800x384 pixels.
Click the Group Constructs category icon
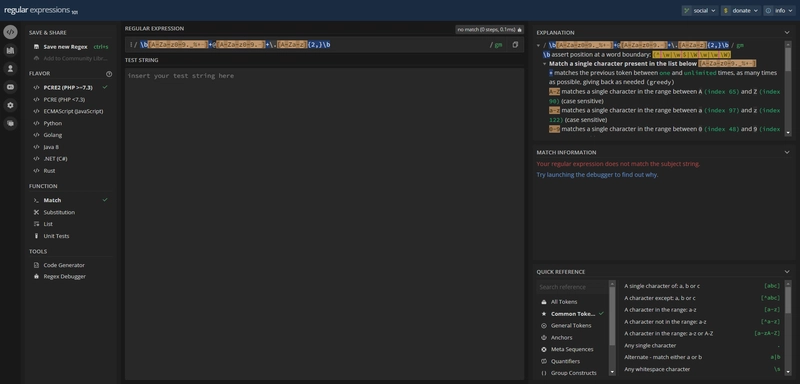click(x=544, y=373)
